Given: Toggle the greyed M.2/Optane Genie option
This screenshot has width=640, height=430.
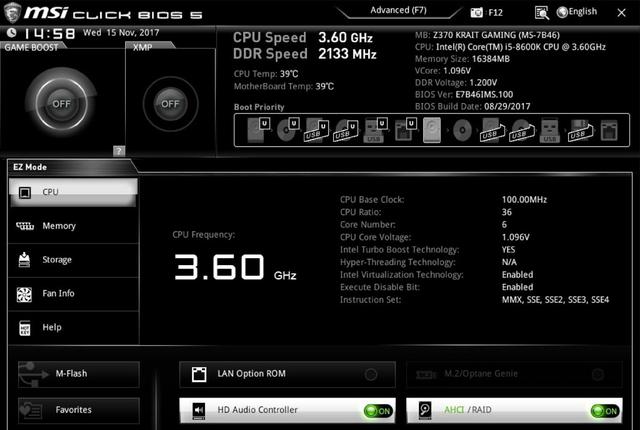Looking at the screenshot, I should 514,374.
